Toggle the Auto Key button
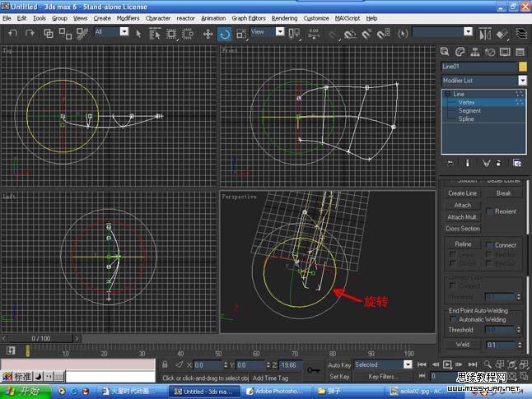The width and height of the screenshot is (532, 399). coord(339,364)
